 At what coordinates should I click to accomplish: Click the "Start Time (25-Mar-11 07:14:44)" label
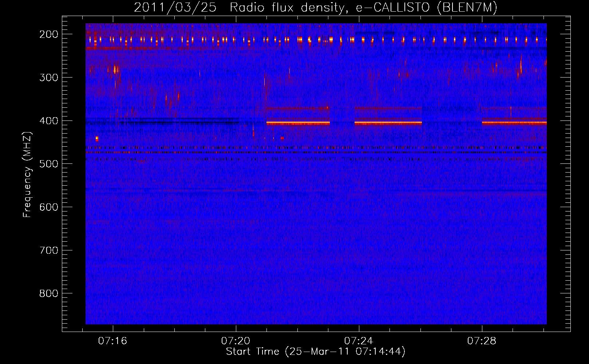(x=316, y=352)
